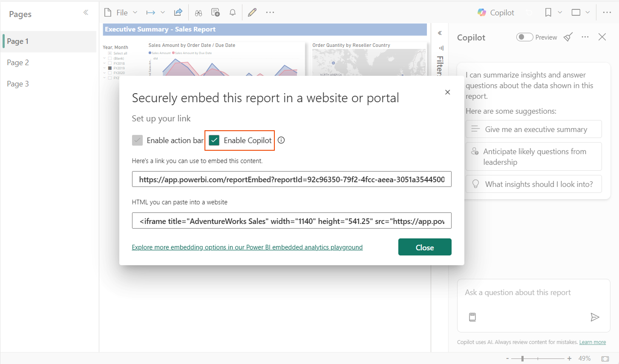Image resolution: width=619 pixels, height=364 pixels.
Task: Click the fit to page icon
Action: click(x=605, y=358)
